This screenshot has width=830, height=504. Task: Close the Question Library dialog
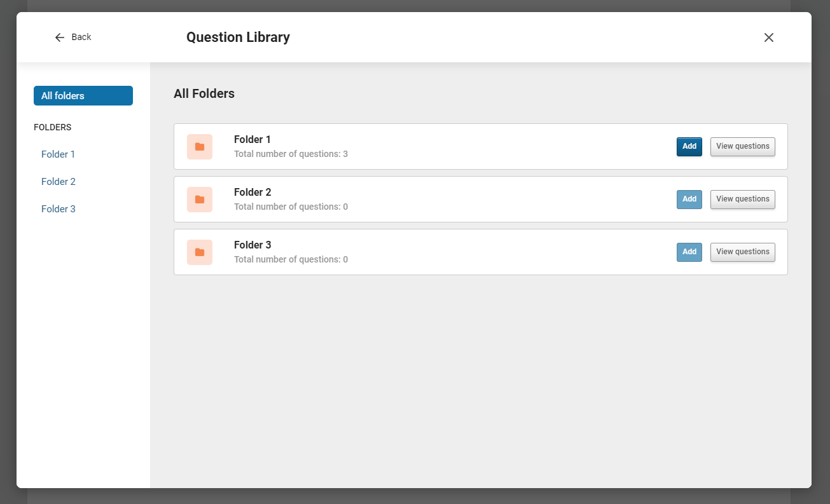click(x=769, y=37)
